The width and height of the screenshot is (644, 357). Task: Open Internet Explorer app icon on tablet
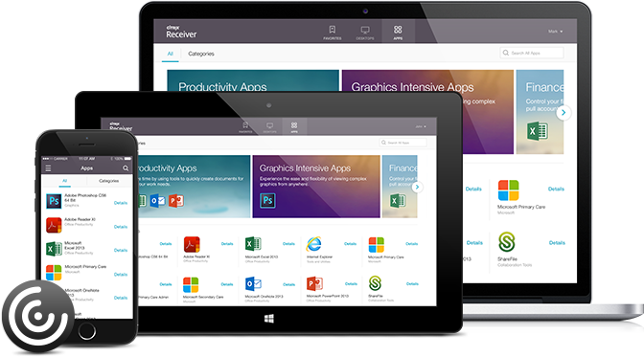[313, 244]
